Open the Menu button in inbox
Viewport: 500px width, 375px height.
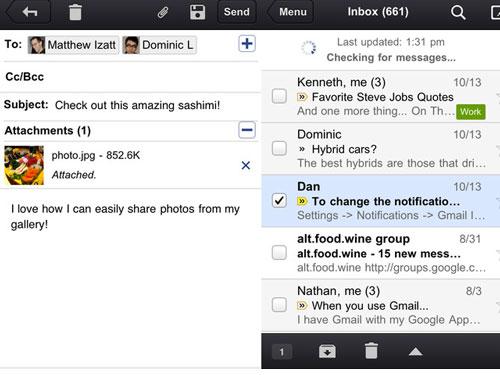tap(291, 12)
